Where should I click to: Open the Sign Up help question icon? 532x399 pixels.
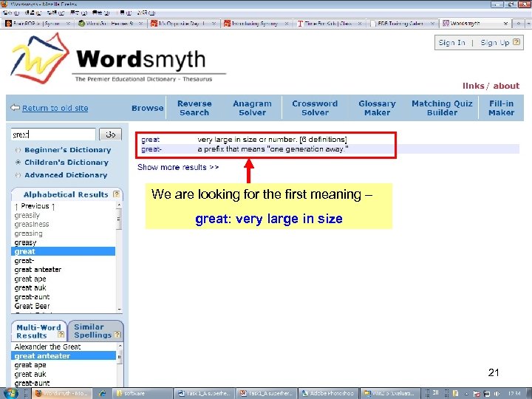pos(516,42)
